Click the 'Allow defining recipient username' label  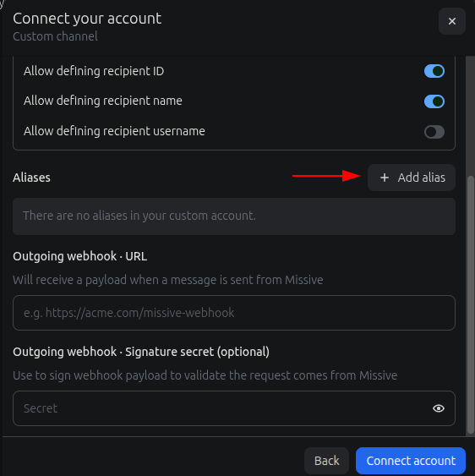tap(114, 131)
